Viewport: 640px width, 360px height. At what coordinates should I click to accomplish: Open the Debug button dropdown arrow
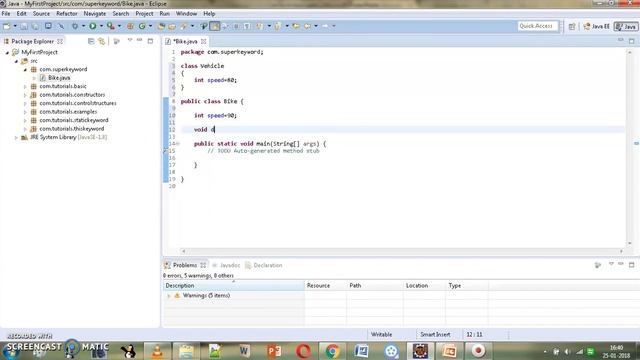pos(83,26)
